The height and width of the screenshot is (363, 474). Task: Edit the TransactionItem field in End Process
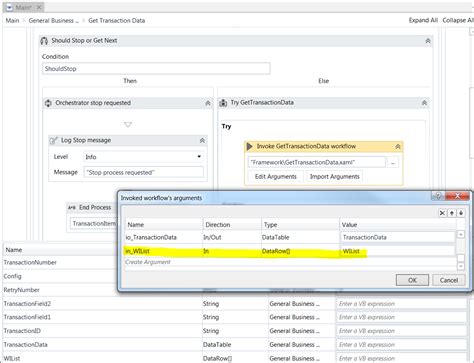(x=94, y=223)
